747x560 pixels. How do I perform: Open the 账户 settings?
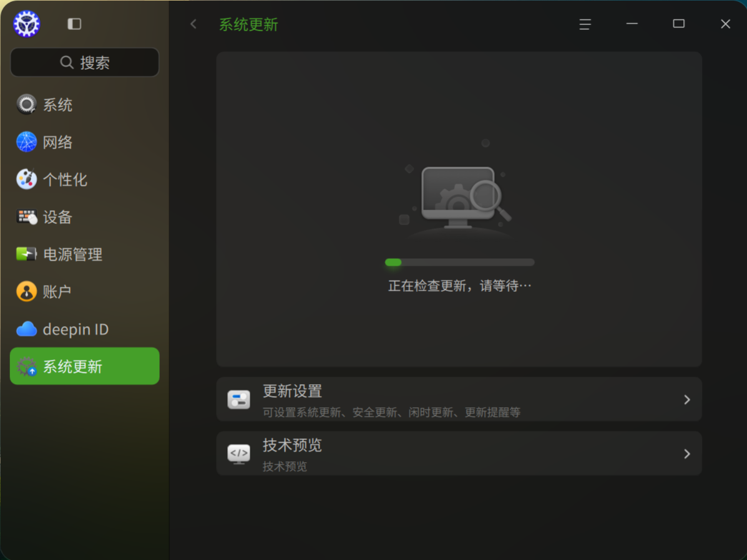point(85,291)
